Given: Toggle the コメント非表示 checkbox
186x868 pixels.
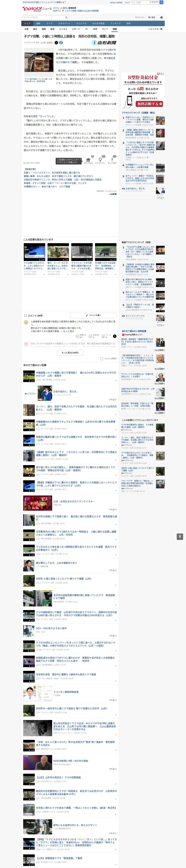Looking at the screenshot, I should (102, 358).
